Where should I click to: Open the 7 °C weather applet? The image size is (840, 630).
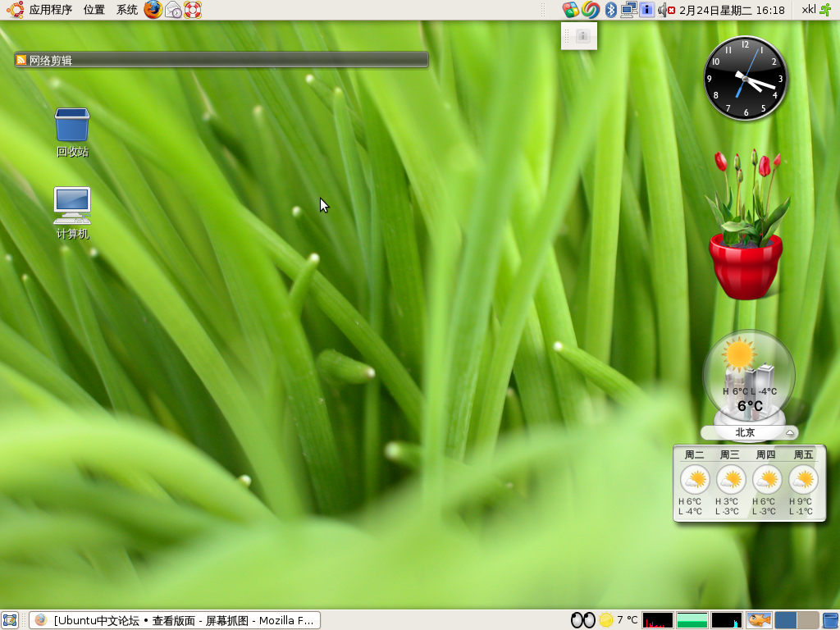click(619, 620)
